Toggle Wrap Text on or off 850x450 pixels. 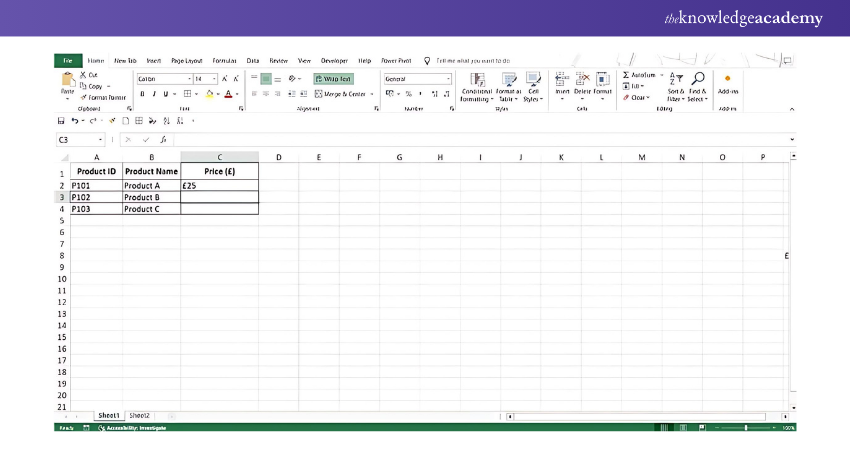tap(333, 78)
